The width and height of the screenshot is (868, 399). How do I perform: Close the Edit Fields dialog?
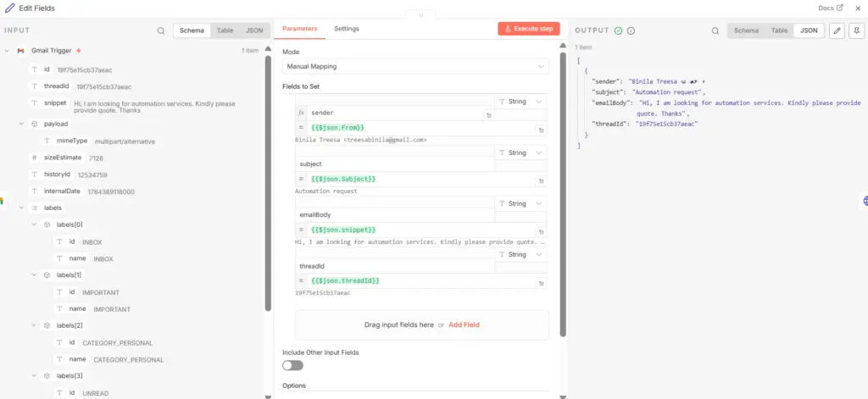pos(858,8)
